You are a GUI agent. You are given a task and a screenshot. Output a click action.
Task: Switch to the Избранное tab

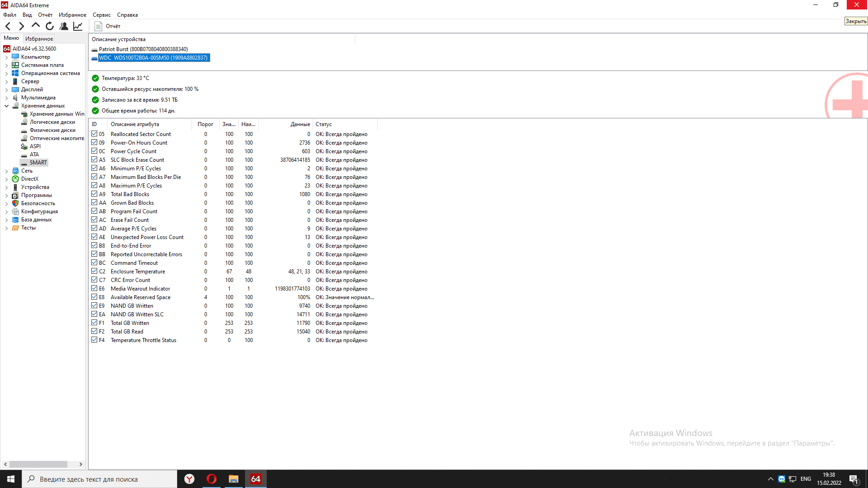39,39
